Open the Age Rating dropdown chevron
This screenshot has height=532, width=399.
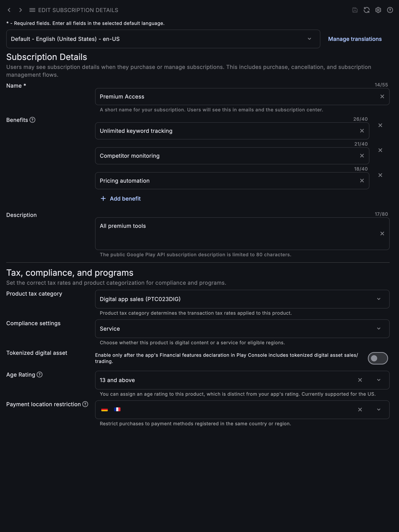(379, 380)
